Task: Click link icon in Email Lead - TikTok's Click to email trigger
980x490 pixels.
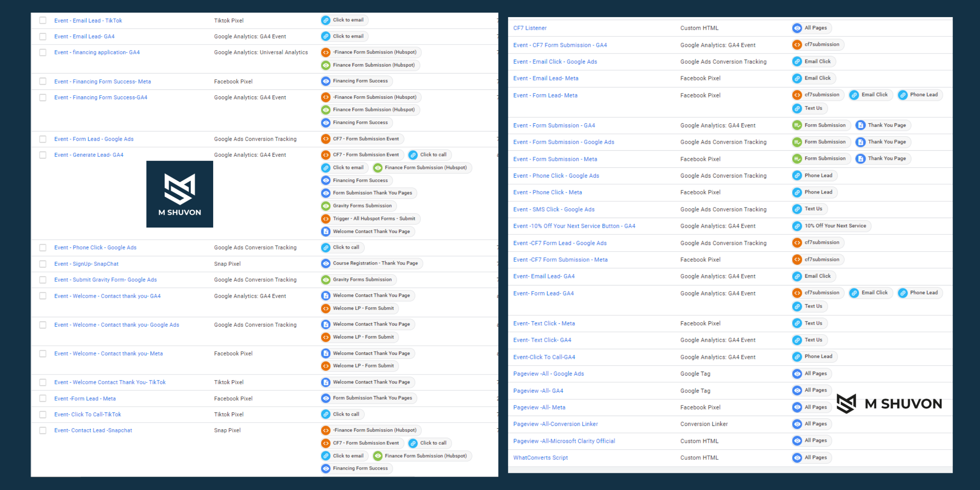Action: point(326,20)
